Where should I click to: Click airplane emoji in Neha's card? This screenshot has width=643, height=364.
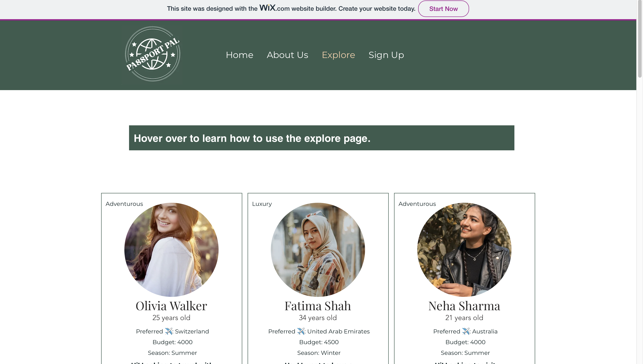click(466, 331)
